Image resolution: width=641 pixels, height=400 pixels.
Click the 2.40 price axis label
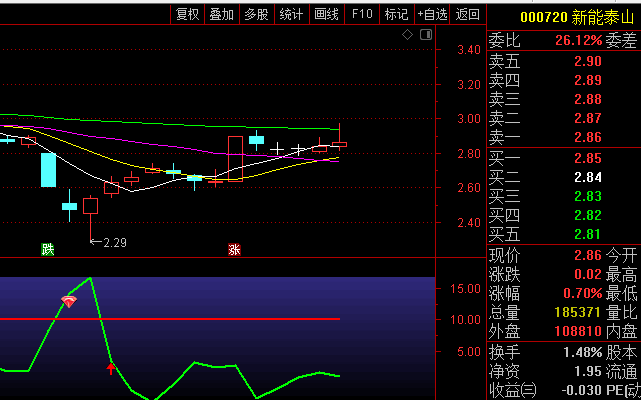click(x=469, y=223)
